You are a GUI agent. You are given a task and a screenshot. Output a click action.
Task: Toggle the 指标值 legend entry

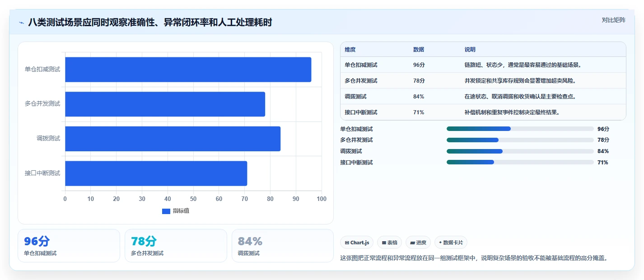click(176, 211)
